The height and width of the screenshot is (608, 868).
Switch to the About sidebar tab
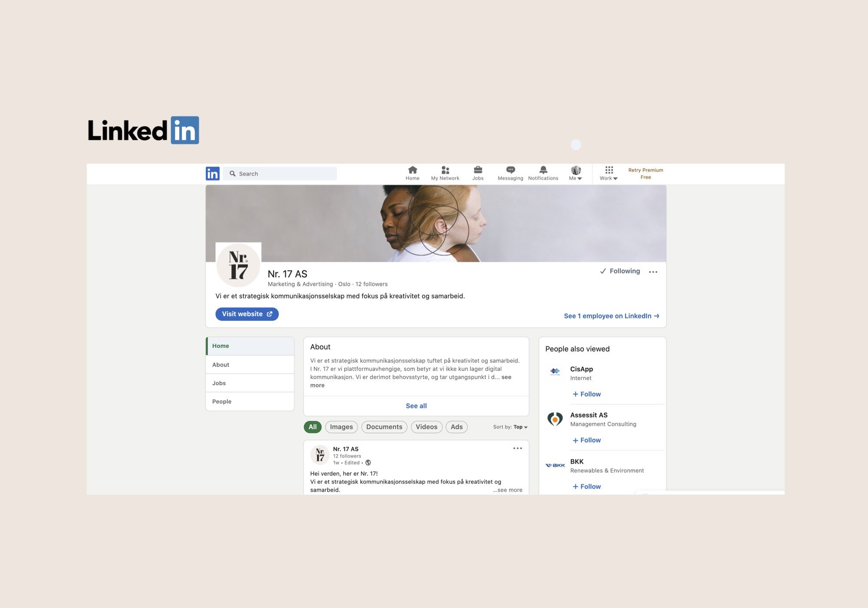click(250, 365)
